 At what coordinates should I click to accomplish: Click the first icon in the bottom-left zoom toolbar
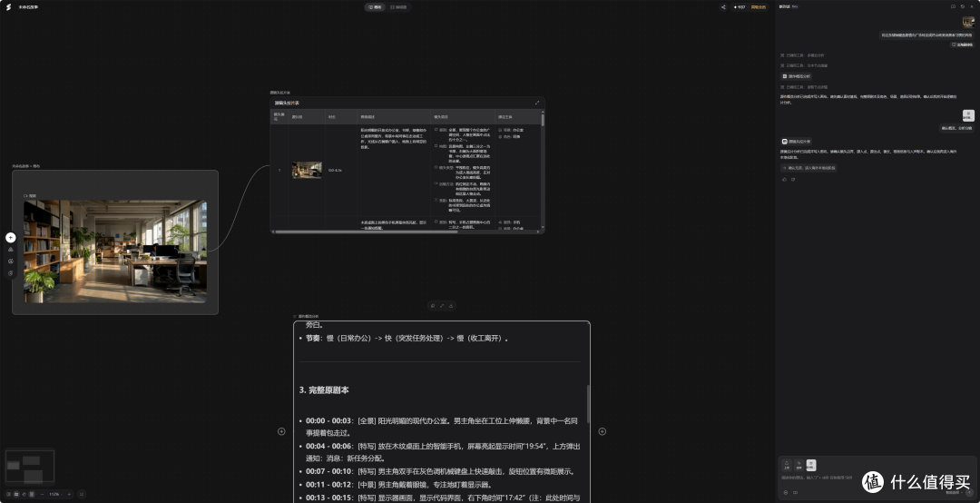[x=9, y=494]
